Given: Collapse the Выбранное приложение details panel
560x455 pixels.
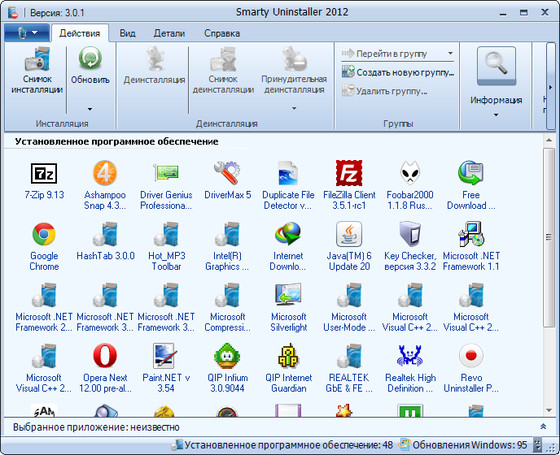Looking at the screenshot, I should (x=543, y=427).
